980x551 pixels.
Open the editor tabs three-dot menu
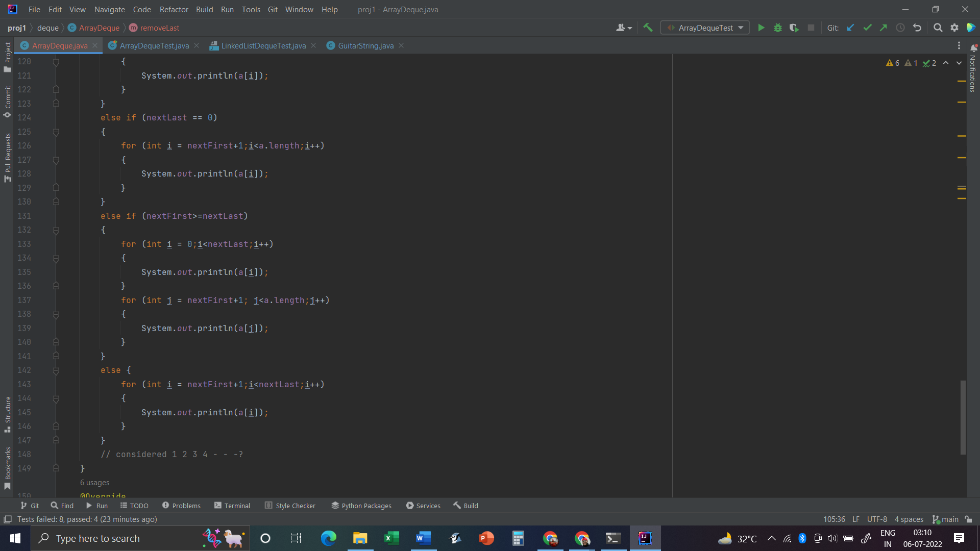tap(959, 46)
